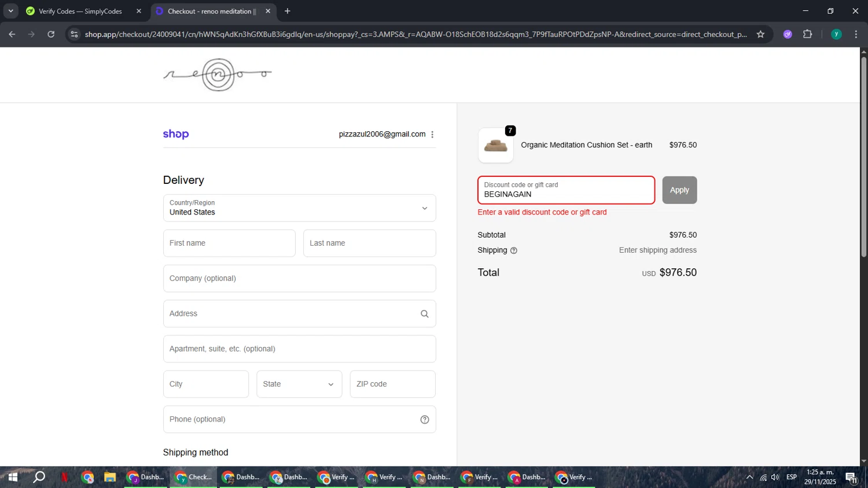The width and height of the screenshot is (868, 488).
Task: Click the browser forward arrow
Action: [31, 34]
